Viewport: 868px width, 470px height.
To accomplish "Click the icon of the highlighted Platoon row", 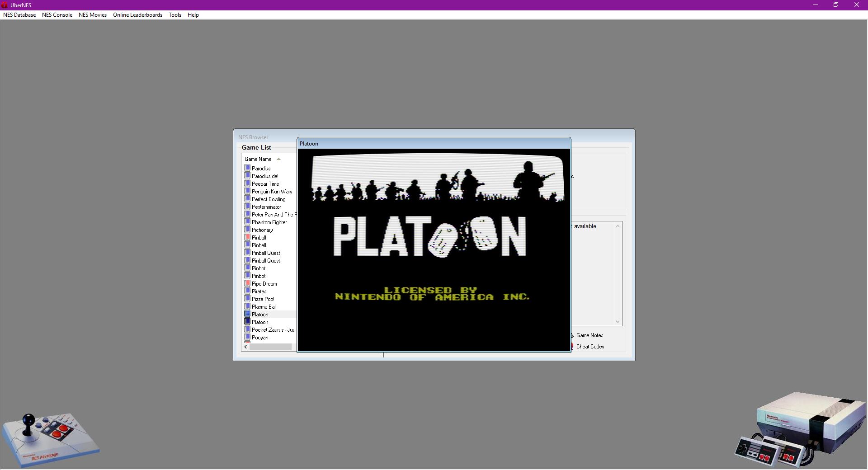I will (x=247, y=314).
